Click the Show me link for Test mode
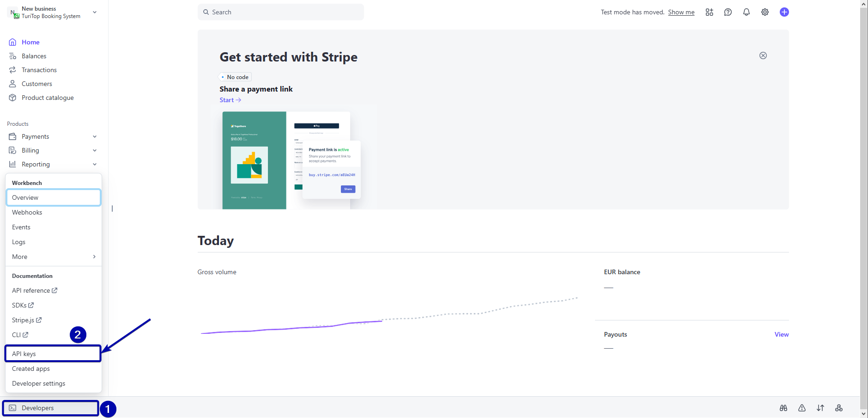The width and height of the screenshot is (868, 418). [x=681, y=12]
